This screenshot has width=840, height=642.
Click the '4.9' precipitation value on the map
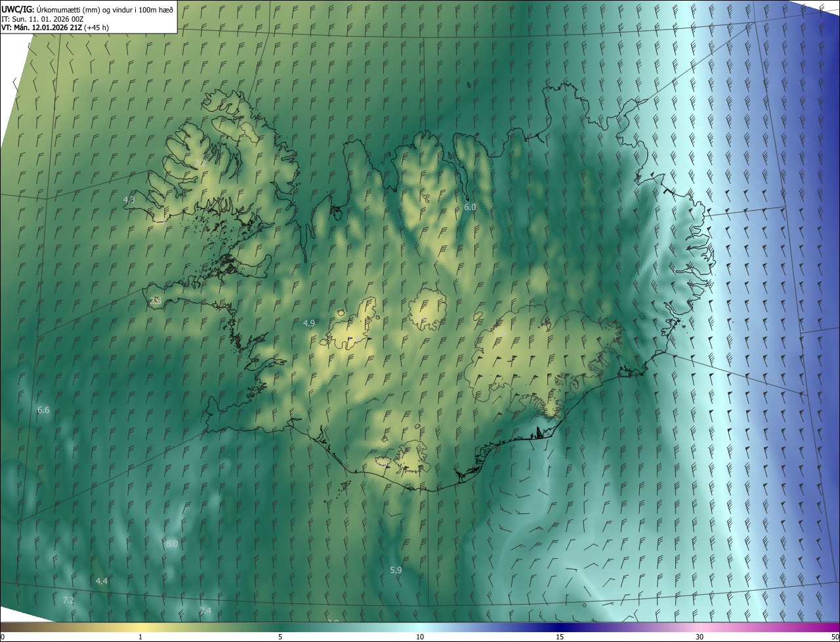click(x=309, y=323)
